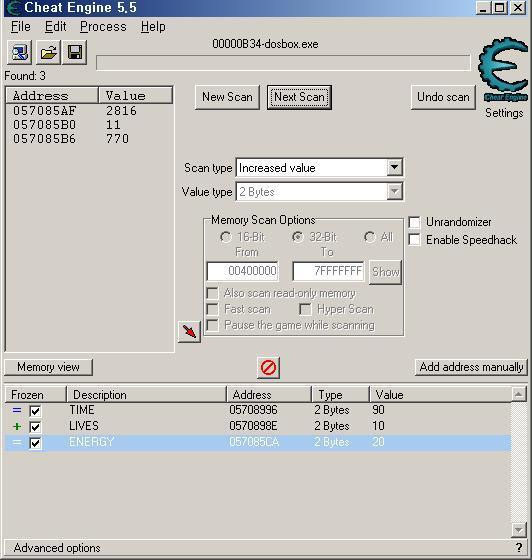532x560 pixels.
Task: Click the Value column header in results
Action: tap(136, 96)
